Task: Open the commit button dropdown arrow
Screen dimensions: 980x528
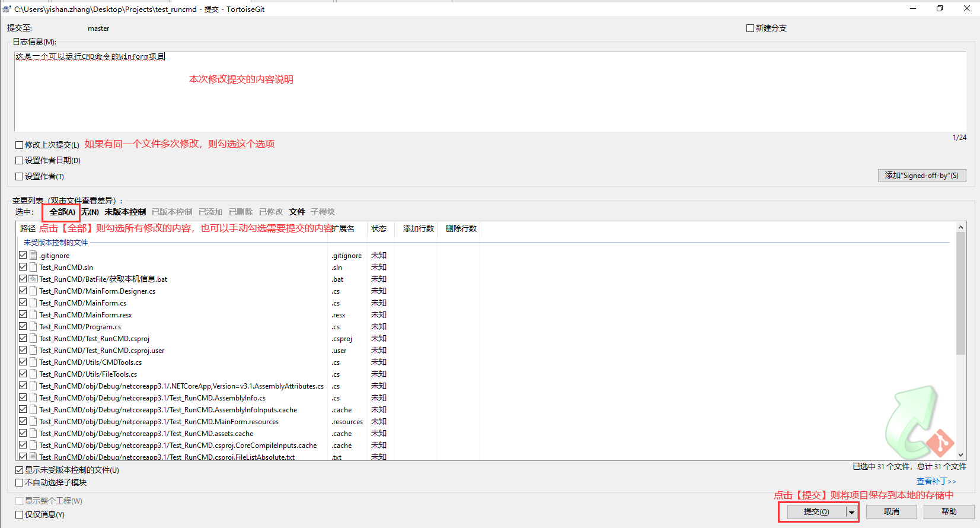Action: (851, 512)
